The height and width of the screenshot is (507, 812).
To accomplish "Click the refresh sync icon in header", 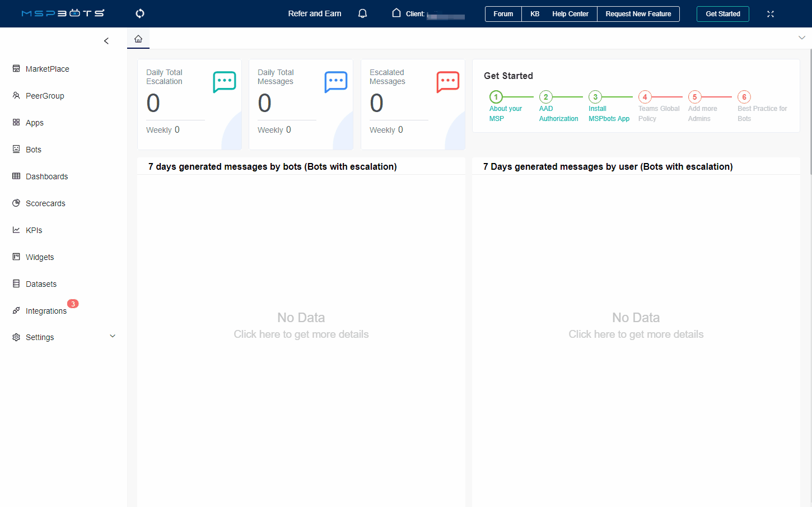I will tap(140, 13).
